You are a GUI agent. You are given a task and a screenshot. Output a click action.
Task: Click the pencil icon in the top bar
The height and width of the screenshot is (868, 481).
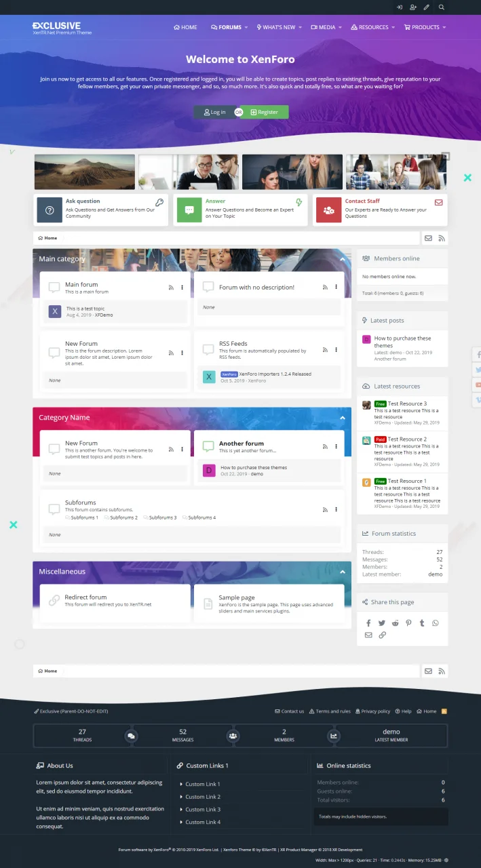click(427, 7)
